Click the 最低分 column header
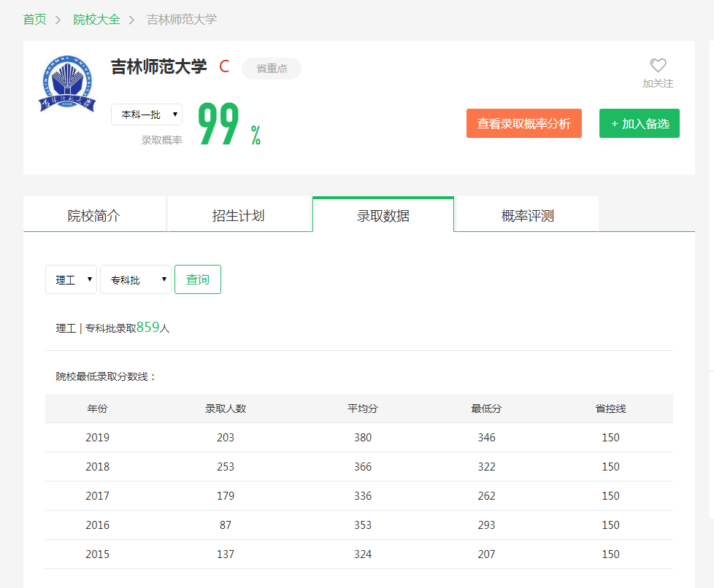 click(486, 409)
